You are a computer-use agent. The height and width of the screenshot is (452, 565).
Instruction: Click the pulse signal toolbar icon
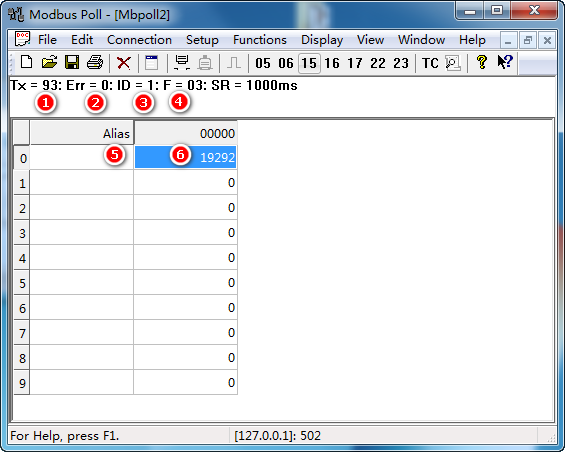234,63
